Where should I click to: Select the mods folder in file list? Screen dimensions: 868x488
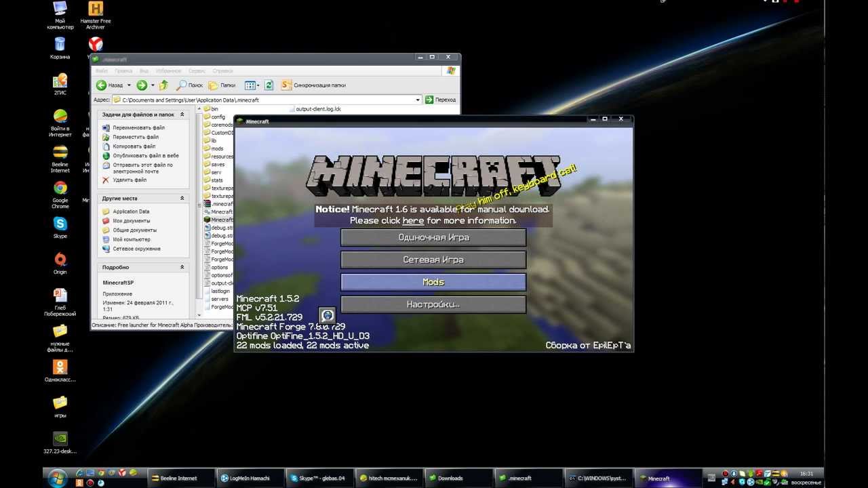pyautogui.click(x=214, y=148)
